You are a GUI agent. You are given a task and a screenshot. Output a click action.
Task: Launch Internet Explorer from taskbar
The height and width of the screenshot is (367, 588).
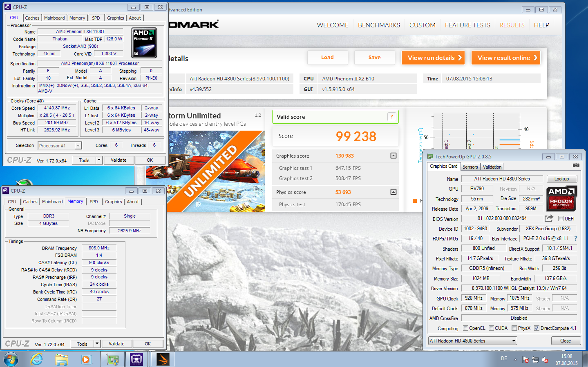tap(37, 359)
